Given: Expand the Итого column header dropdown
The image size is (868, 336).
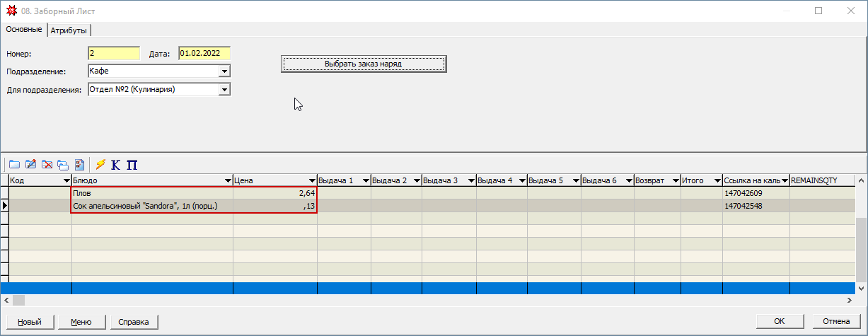Looking at the screenshot, I should [x=717, y=181].
